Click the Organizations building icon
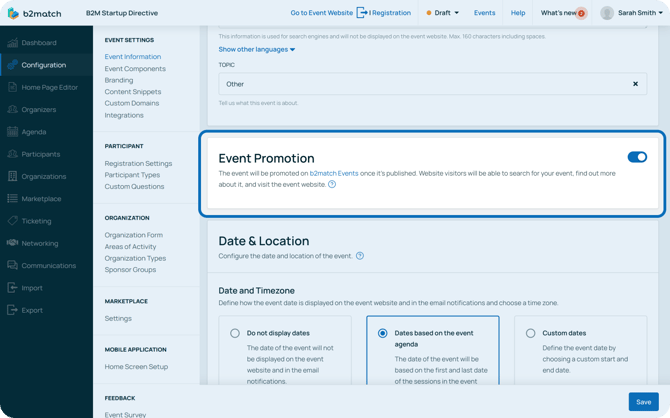 (x=12, y=176)
